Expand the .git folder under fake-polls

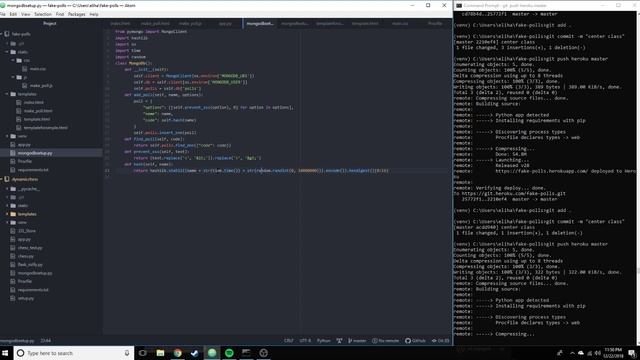(x=7, y=43)
